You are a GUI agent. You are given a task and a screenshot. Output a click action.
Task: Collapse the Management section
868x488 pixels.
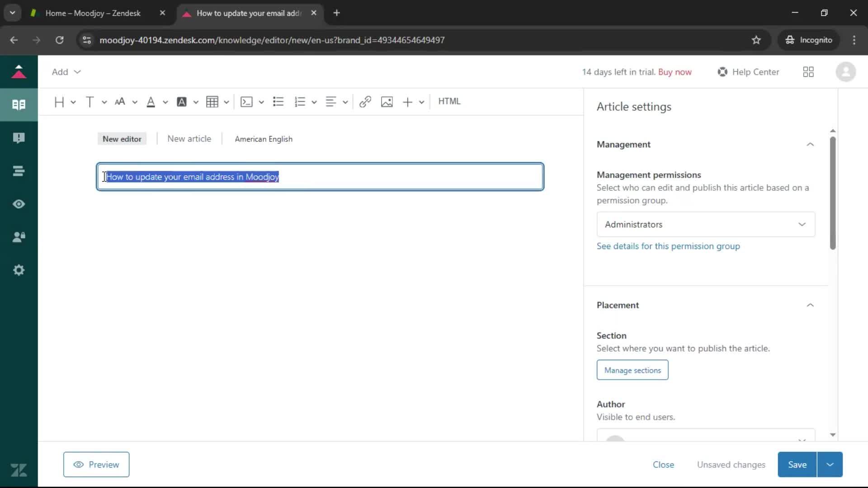tap(810, 145)
